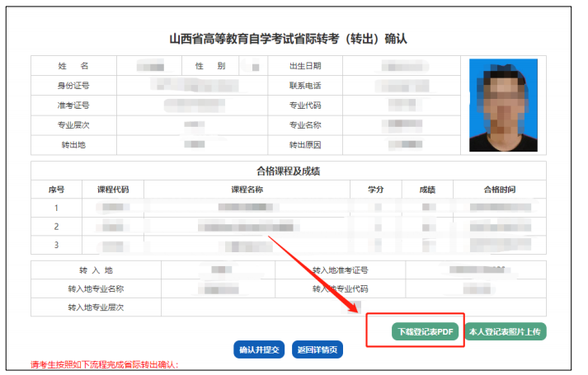Click the 课程代码 column header
The width and height of the screenshot is (588, 375).
[x=113, y=190]
